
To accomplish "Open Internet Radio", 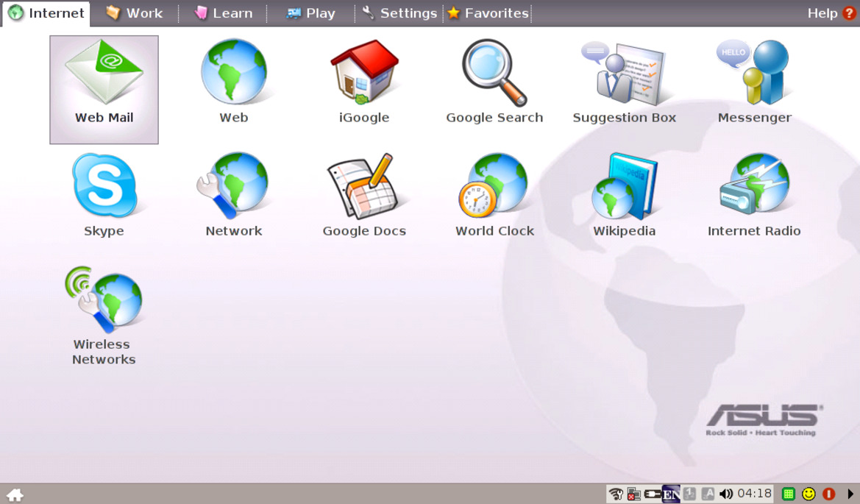I will click(x=755, y=195).
